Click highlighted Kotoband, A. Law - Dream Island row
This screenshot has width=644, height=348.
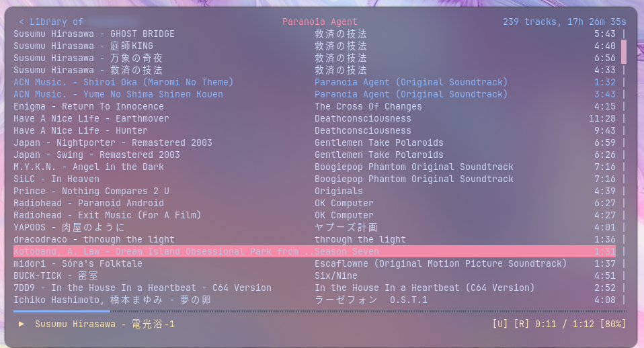tap(315, 251)
